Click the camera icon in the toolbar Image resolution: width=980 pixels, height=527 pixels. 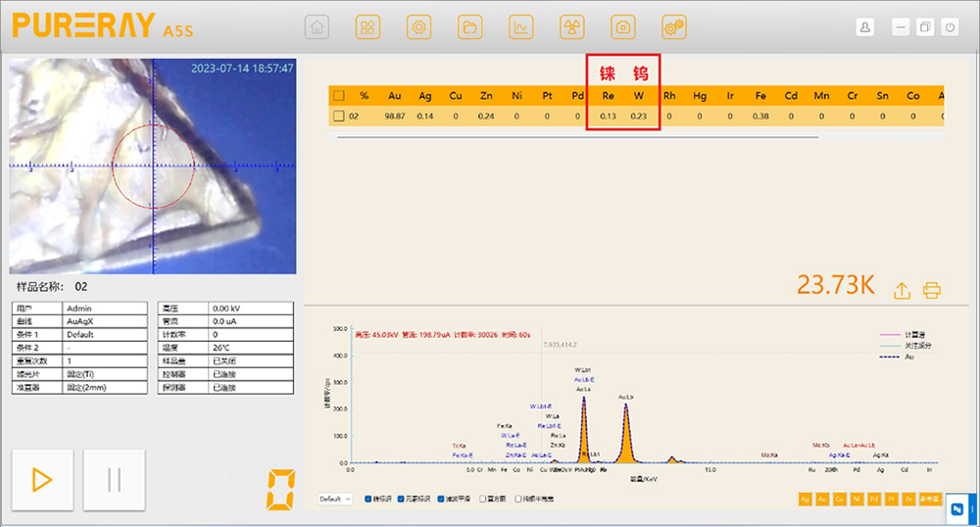point(622,27)
